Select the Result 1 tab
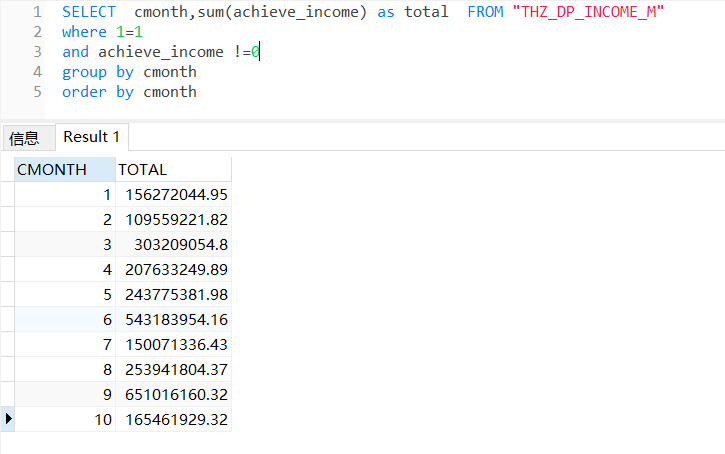Screen dimensions: 725x454 click(92, 137)
